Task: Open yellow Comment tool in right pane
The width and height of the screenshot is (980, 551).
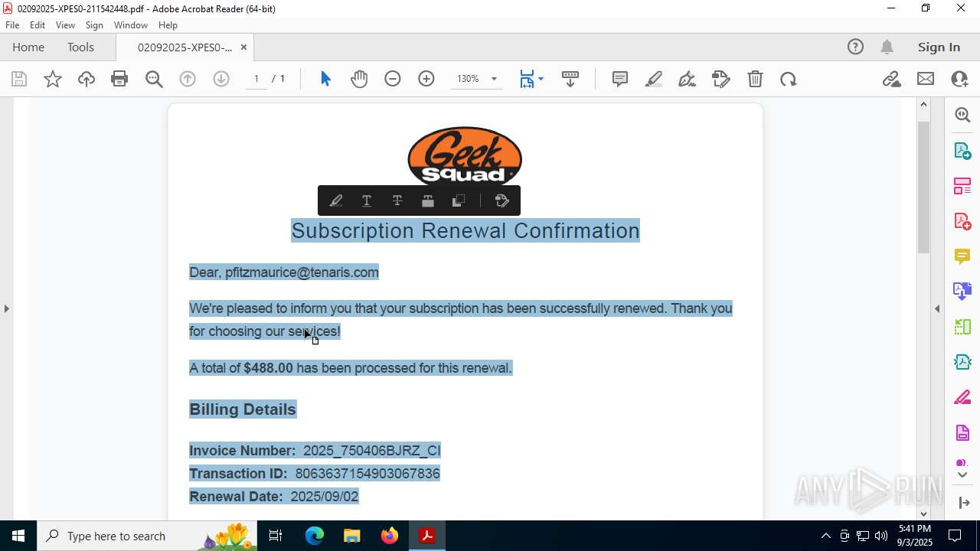Action: coord(962,256)
